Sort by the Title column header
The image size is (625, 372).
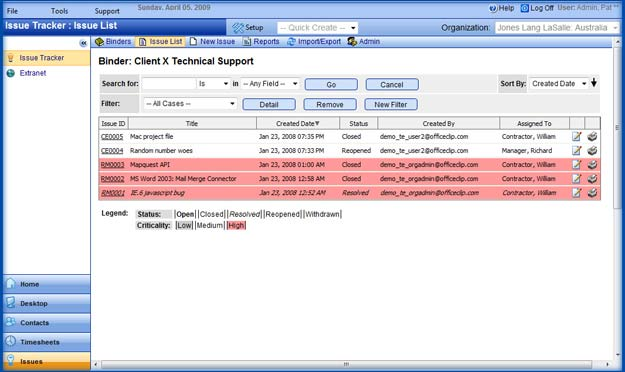coord(192,124)
